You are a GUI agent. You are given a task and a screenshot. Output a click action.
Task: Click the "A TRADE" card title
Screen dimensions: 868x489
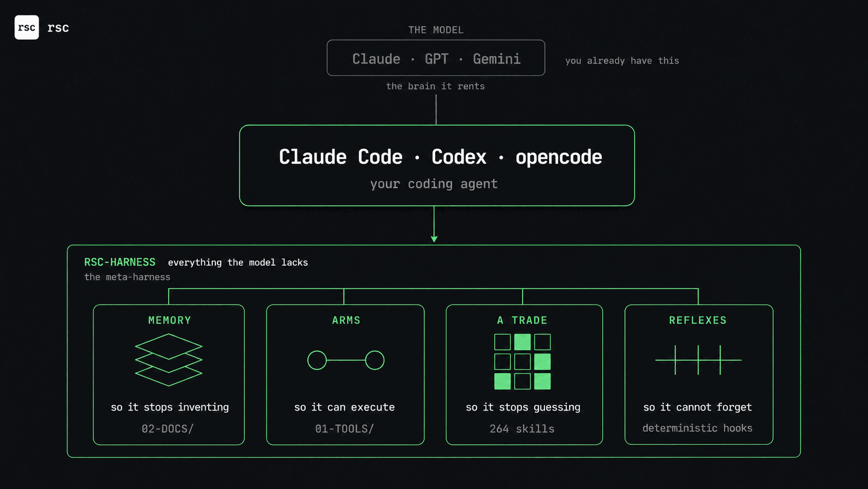click(522, 321)
